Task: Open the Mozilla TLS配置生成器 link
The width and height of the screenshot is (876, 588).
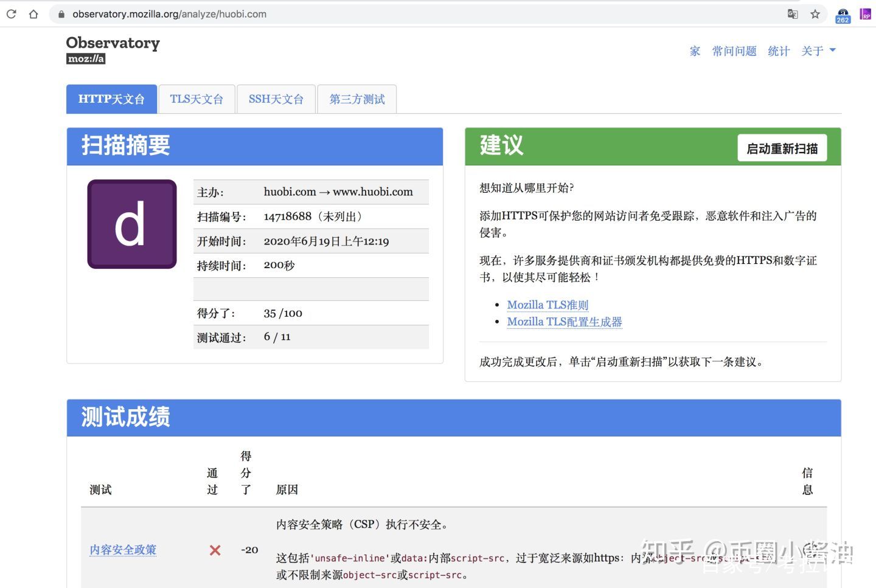Action: [565, 322]
